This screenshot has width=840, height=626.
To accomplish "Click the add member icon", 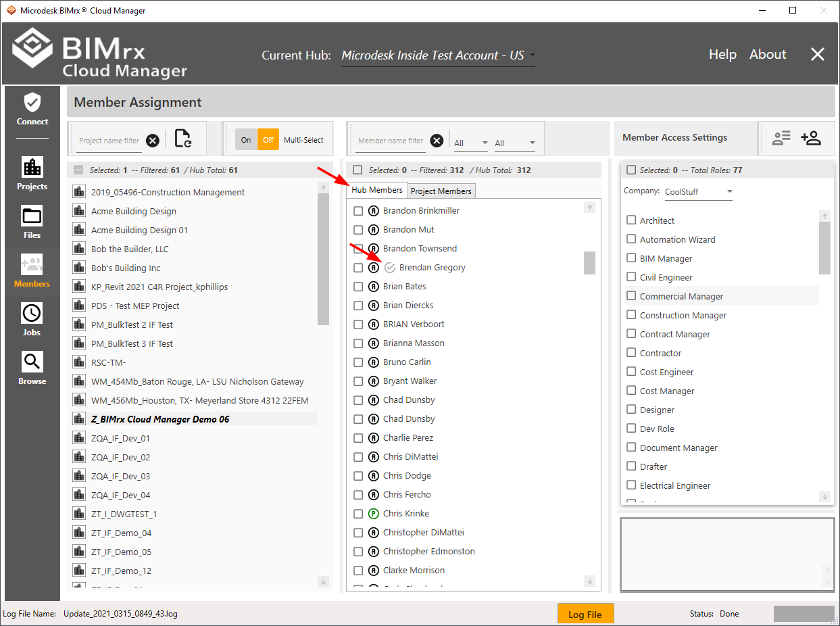I will [x=811, y=138].
